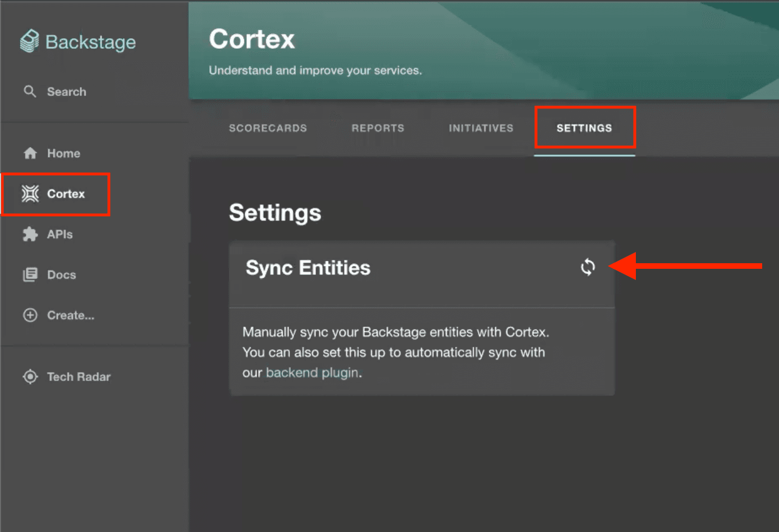779x532 pixels.
Task: Click the Home house icon
Action: 30,153
